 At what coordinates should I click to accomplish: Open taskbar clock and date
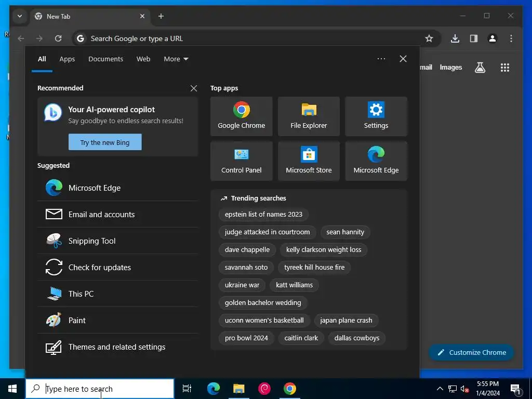(488, 389)
